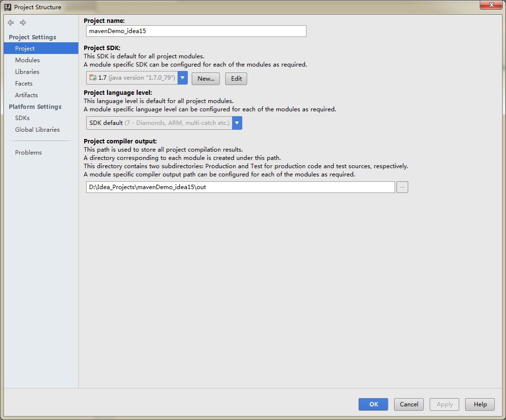Open SDK default language level combo
Image resolution: width=506 pixels, height=420 pixels.
click(164, 123)
